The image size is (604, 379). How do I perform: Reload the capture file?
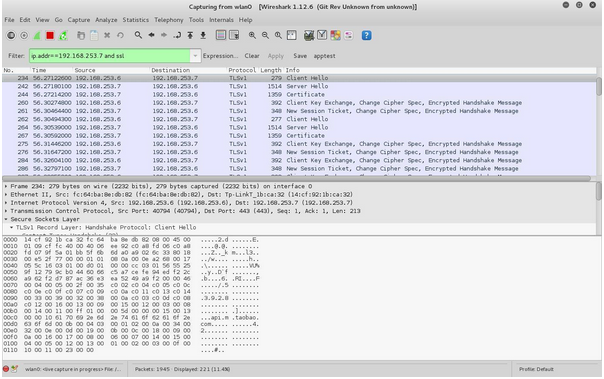pyautogui.click(x=120, y=35)
